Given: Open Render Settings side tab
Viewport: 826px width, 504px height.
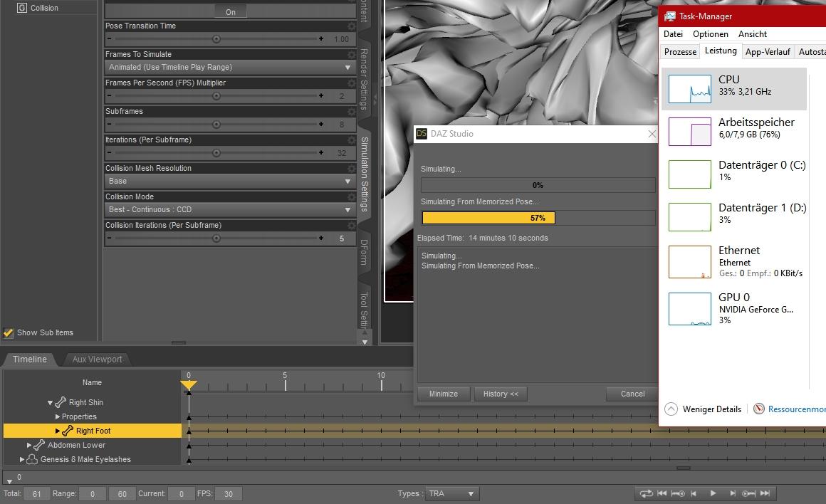Looking at the screenshot, I should (364, 79).
